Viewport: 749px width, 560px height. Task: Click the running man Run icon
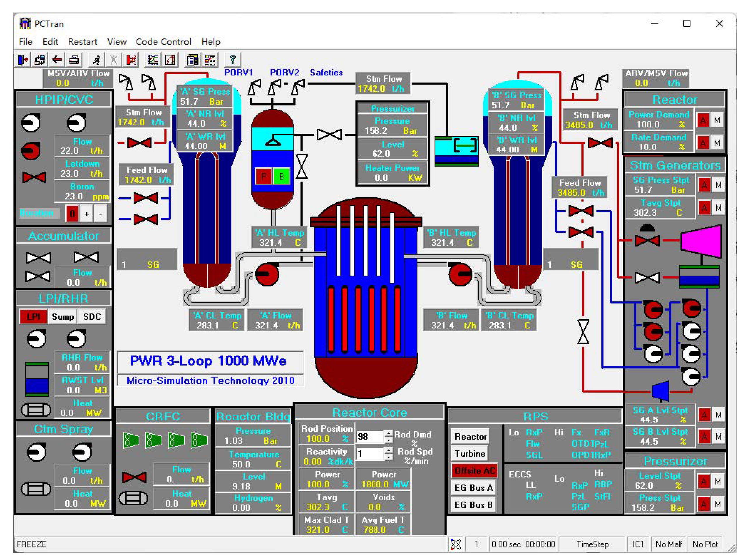coord(97,60)
